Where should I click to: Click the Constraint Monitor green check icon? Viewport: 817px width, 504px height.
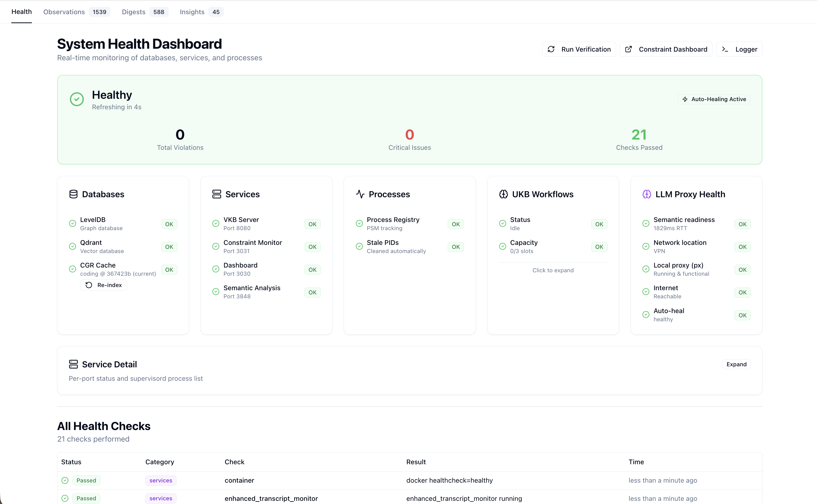coord(216,246)
